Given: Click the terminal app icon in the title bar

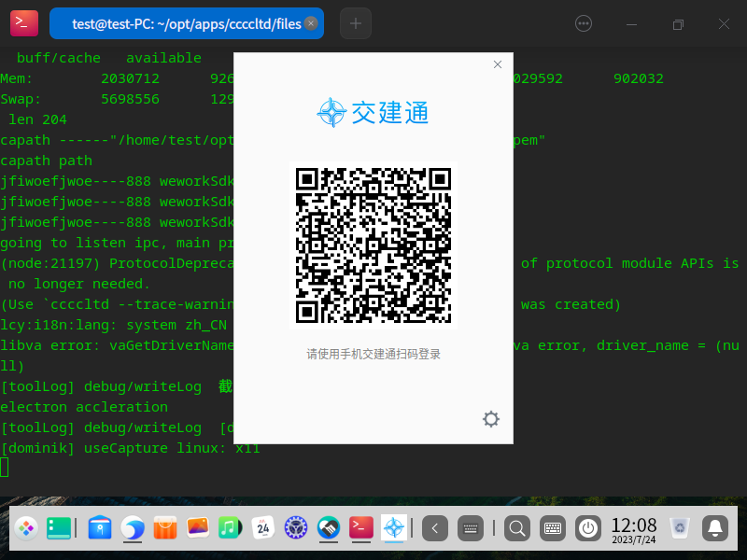Looking at the screenshot, I should pos(24,22).
